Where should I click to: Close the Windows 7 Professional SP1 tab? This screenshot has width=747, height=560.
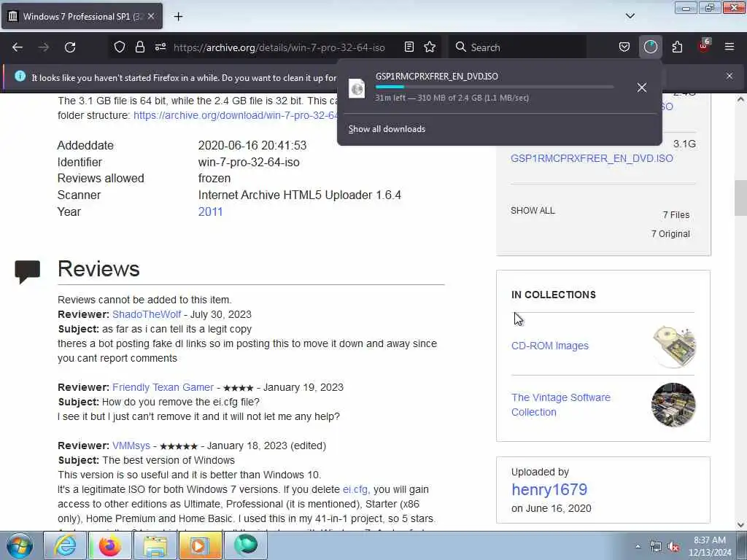[151, 16]
